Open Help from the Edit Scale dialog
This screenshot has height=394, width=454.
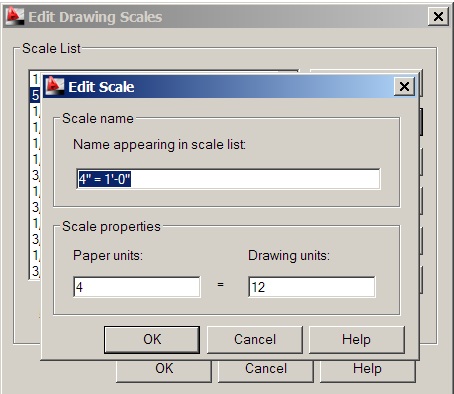coord(357,340)
